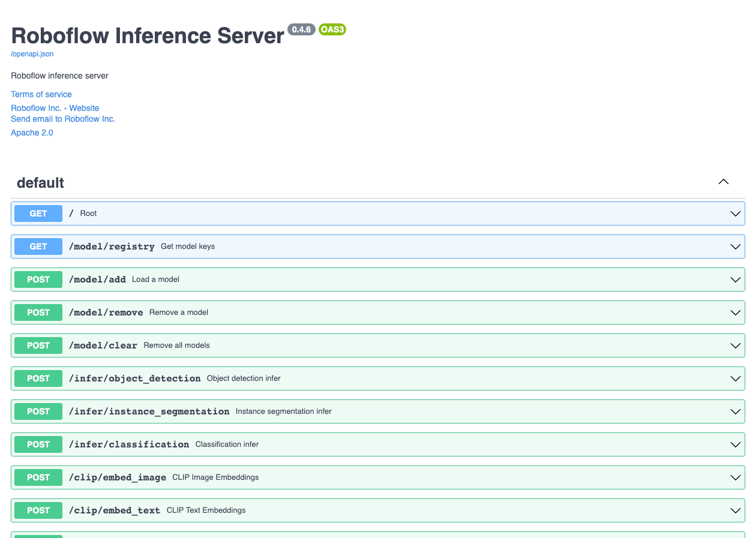Click the OAS3 badge
The image size is (756, 538).
point(332,29)
